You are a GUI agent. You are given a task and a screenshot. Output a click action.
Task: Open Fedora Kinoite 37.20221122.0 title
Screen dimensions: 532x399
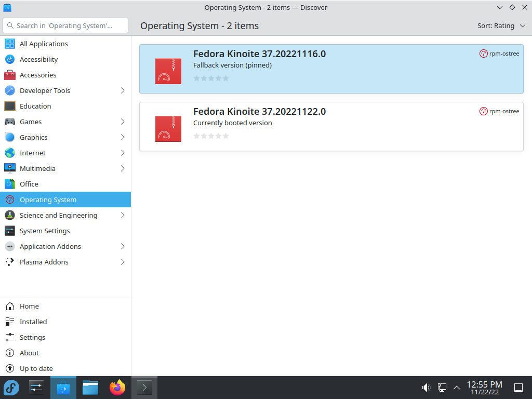(x=260, y=112)
